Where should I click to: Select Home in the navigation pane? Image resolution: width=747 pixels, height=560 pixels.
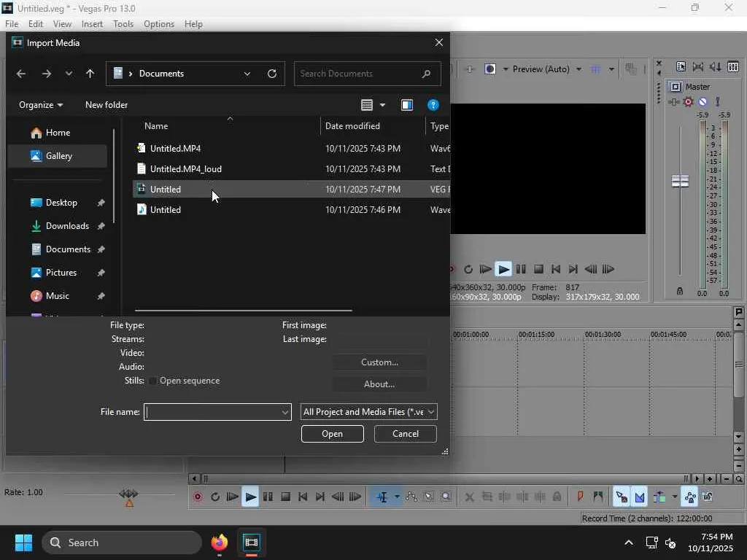click(58, 133)
